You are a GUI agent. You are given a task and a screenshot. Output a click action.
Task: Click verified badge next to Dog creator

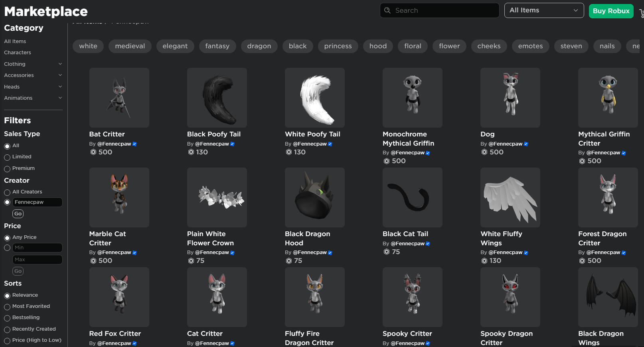526,144
